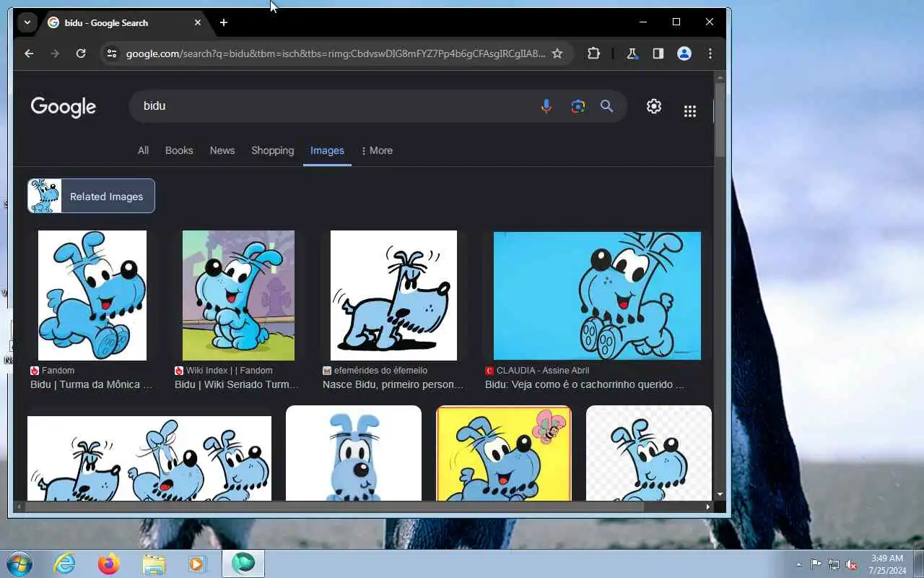
Task: Open Windows Explorer folder in taskbar
Action: pyautogui.click(x=154, y=564)
